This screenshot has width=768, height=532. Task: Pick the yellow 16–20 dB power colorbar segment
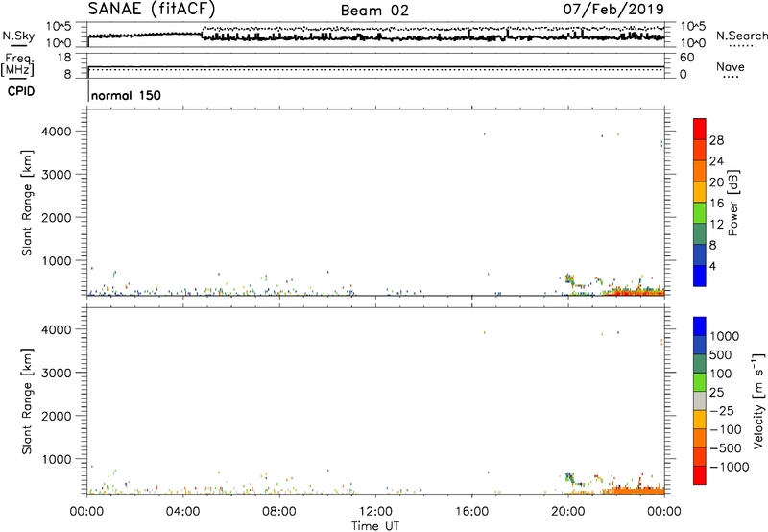point(700,191)
